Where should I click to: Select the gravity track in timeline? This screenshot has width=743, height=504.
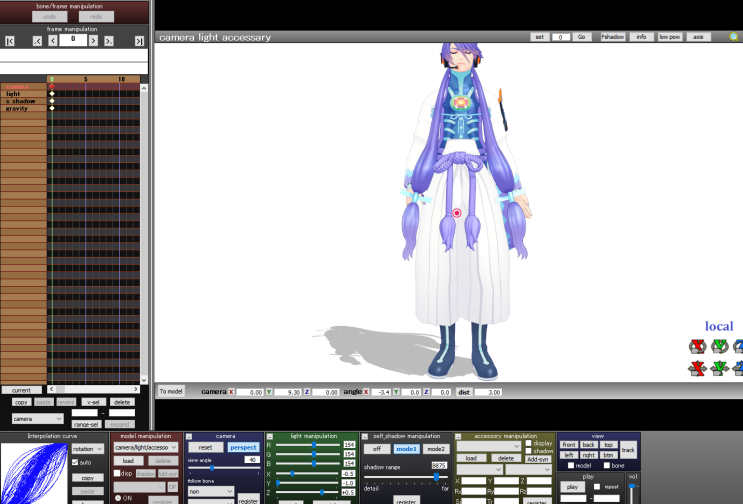pos(17,108)
